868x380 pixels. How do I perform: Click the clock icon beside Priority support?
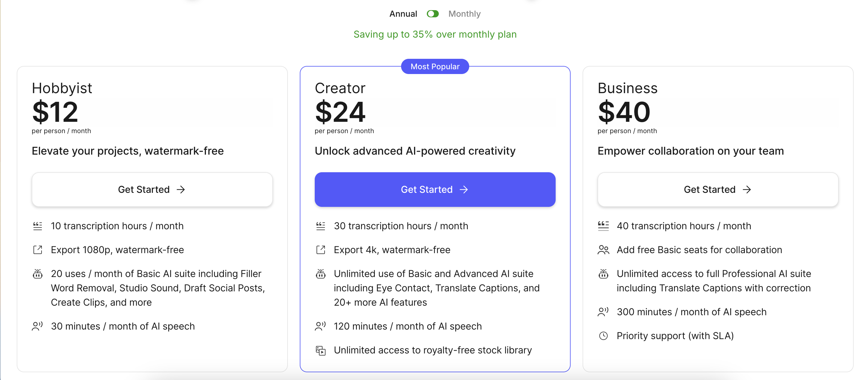[x=603, y=336]
